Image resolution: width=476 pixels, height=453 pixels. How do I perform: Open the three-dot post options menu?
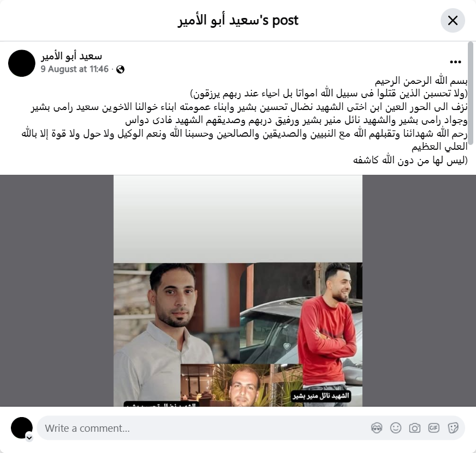click(x=455, y=62)
